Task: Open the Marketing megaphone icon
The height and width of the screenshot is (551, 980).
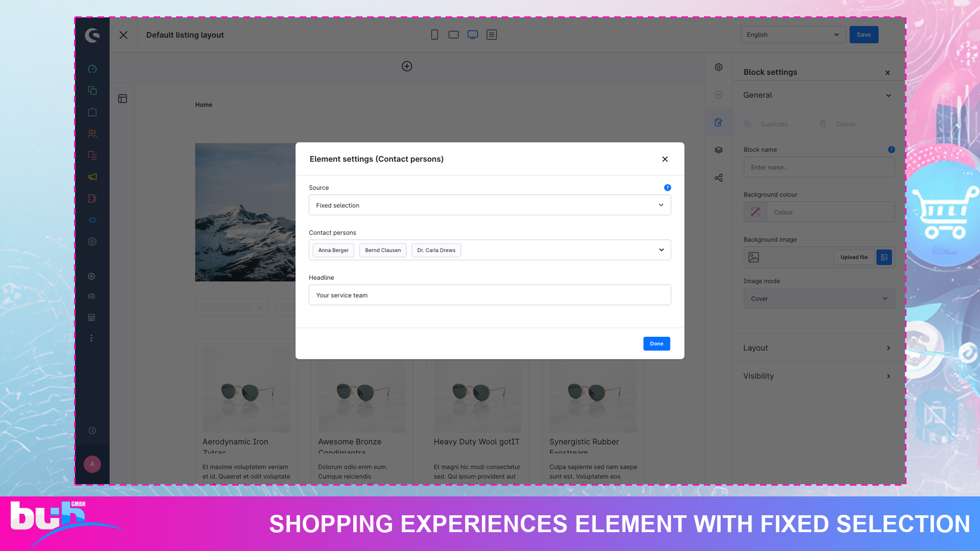Action: (92, 177)
